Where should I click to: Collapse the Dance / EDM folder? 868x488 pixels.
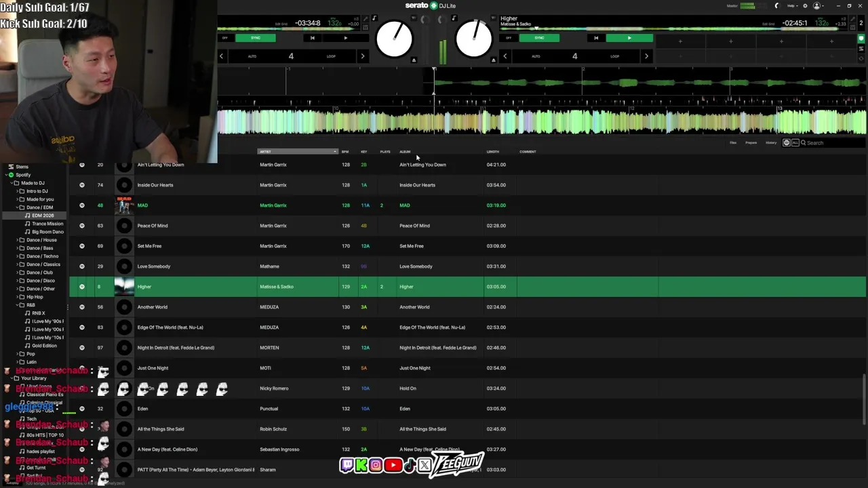(18, 207)
